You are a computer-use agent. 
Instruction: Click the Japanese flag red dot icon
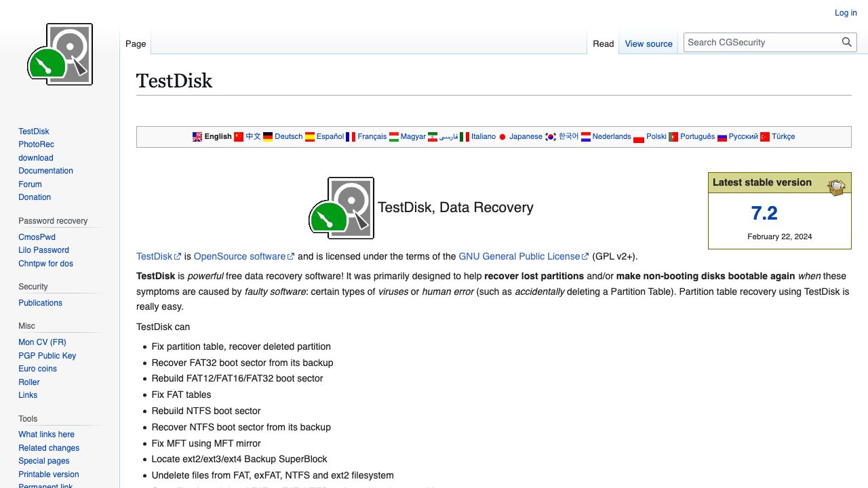coord(502,137)
